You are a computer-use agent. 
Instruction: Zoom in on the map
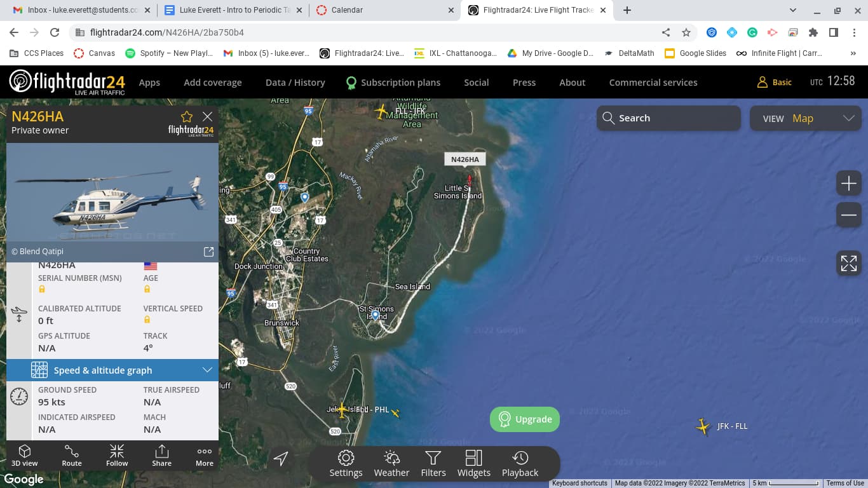pos(849,184)
